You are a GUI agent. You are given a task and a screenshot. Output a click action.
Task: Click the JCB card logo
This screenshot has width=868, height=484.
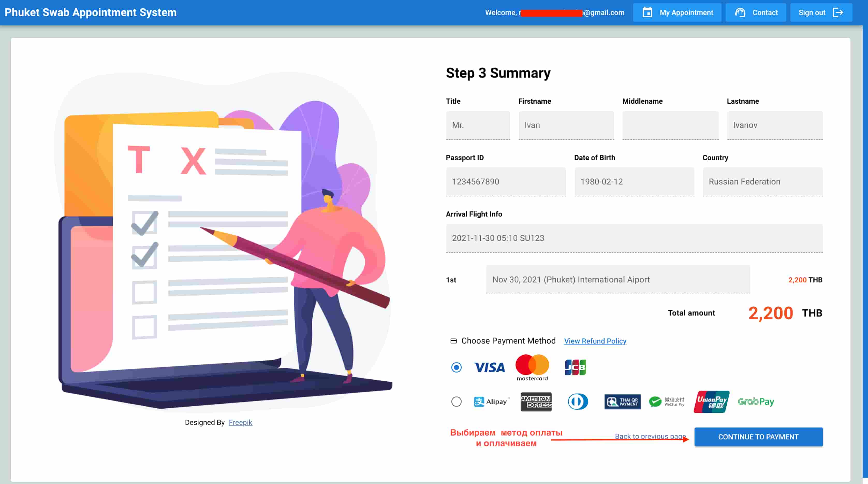pos(575,367)
